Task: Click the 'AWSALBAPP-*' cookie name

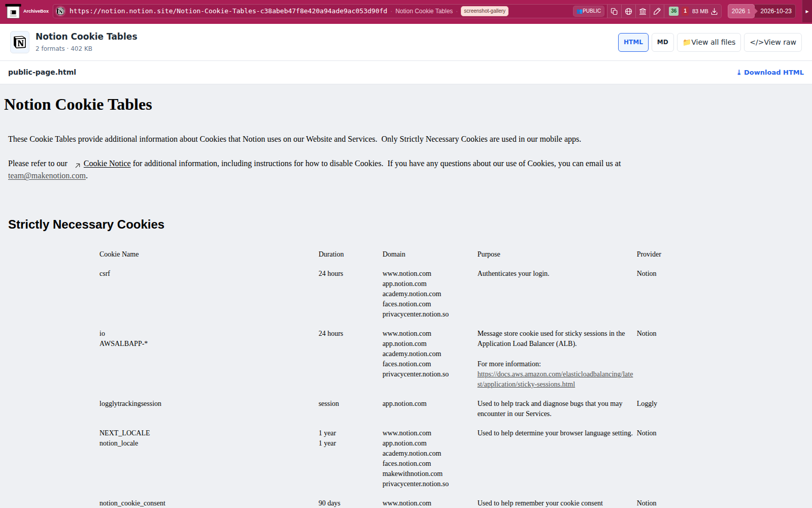Action: click(123, 343)
